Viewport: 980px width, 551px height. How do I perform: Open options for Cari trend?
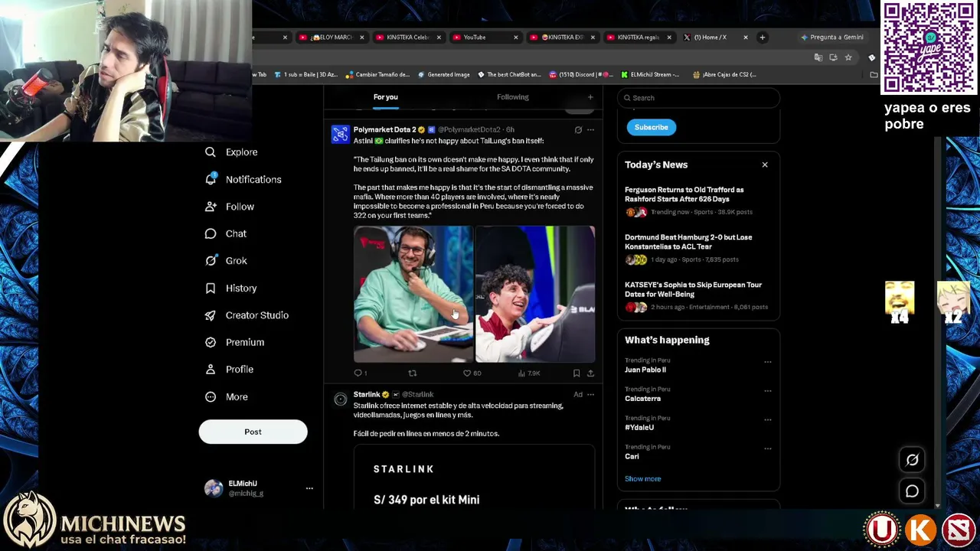coord(767,449)
